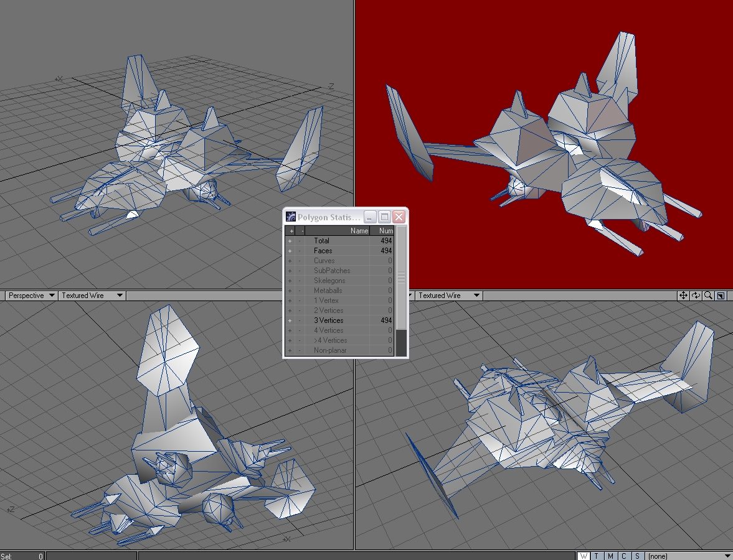Viewport: 733px width, 560px height.
Task: Toggle the M morph map mode button
Action: click(x=610, y=556)
